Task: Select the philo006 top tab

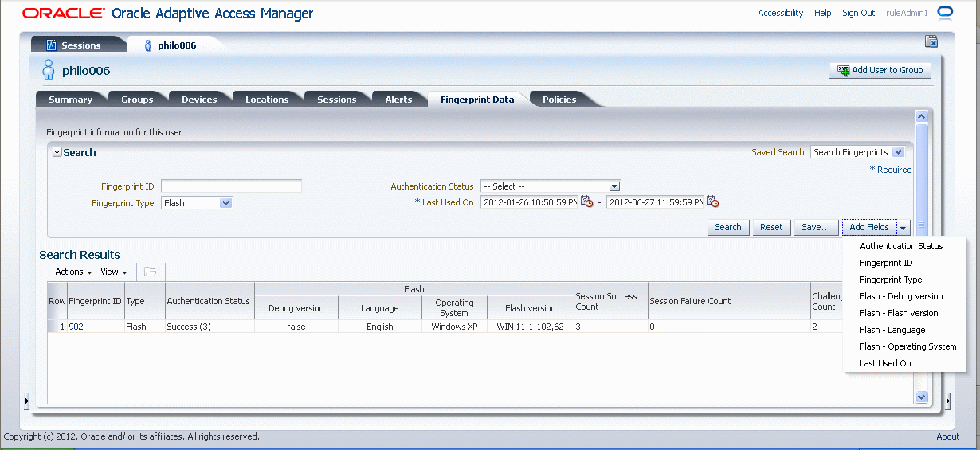Action: [176, 45]
